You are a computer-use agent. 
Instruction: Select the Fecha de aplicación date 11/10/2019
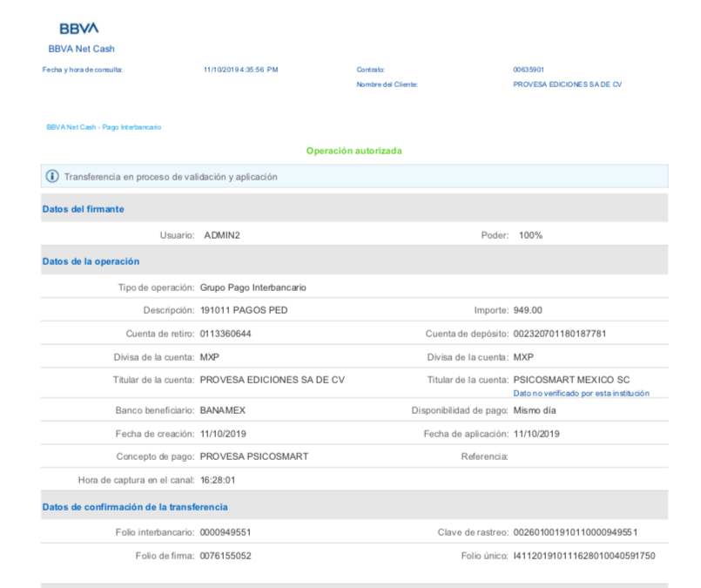[x=536, y=434]
